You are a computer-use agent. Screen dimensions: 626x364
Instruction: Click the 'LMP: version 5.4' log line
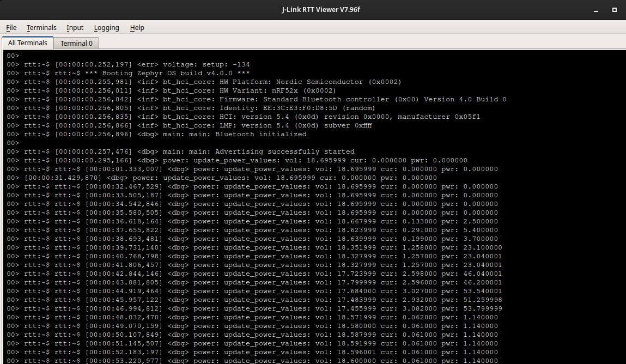coord(189,126)
